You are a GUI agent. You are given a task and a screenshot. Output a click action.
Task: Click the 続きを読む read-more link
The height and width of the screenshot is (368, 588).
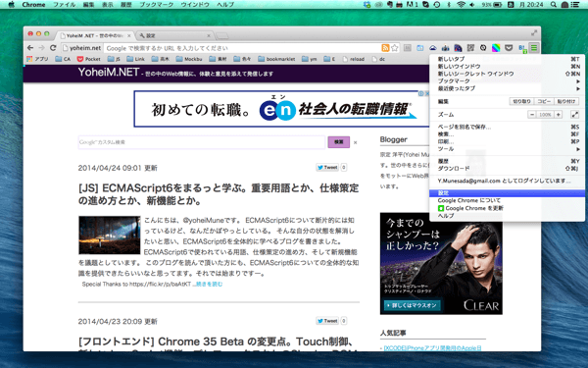click(x=210, y=285)
